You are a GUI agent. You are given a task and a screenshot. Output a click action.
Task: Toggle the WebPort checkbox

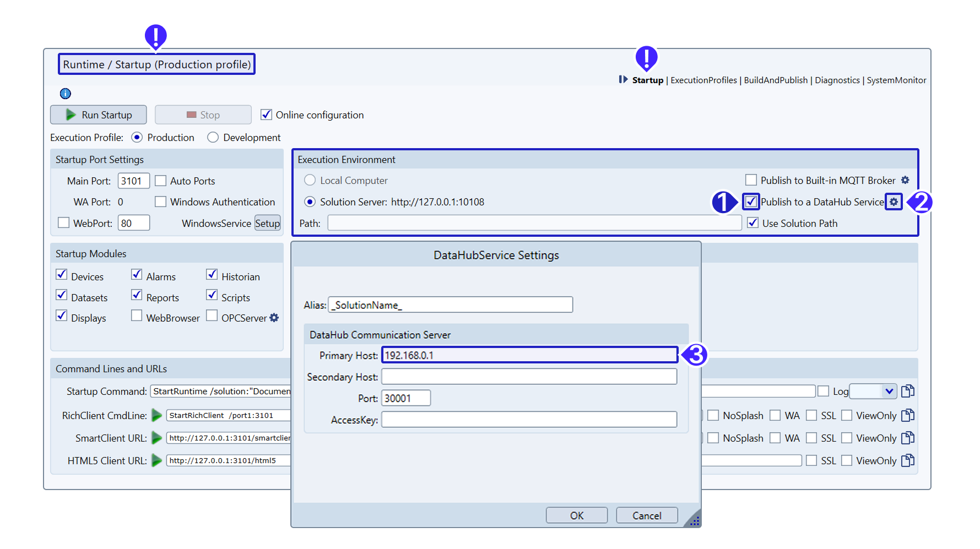pyautogui.click(x=64, y=222)
